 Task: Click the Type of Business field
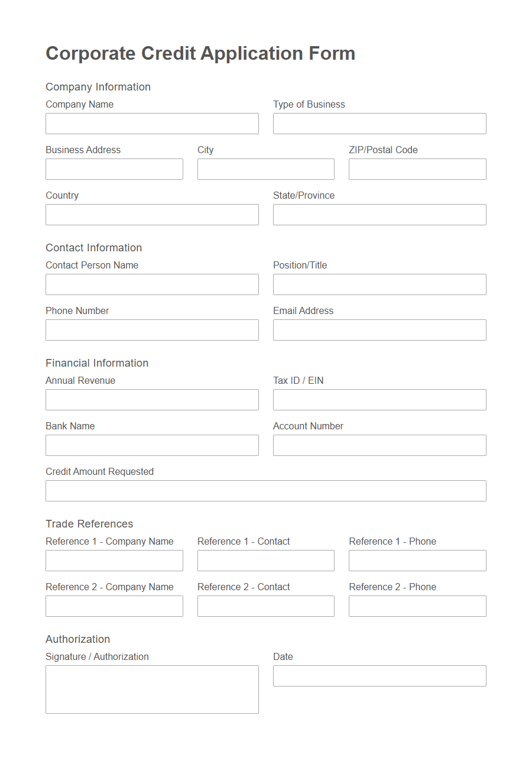click(379, 124)
